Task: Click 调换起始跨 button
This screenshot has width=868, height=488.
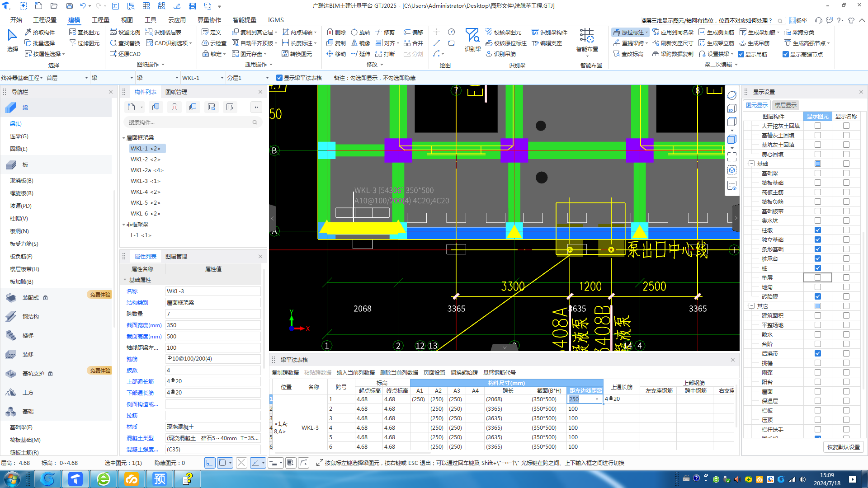Action: click(464, 372)
